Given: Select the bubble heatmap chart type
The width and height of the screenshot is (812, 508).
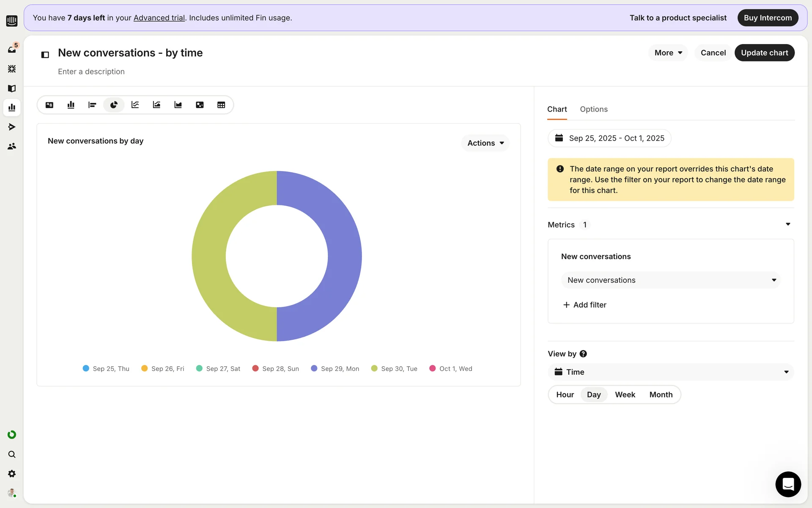Looking at the screenshot, I should [200, 105].
